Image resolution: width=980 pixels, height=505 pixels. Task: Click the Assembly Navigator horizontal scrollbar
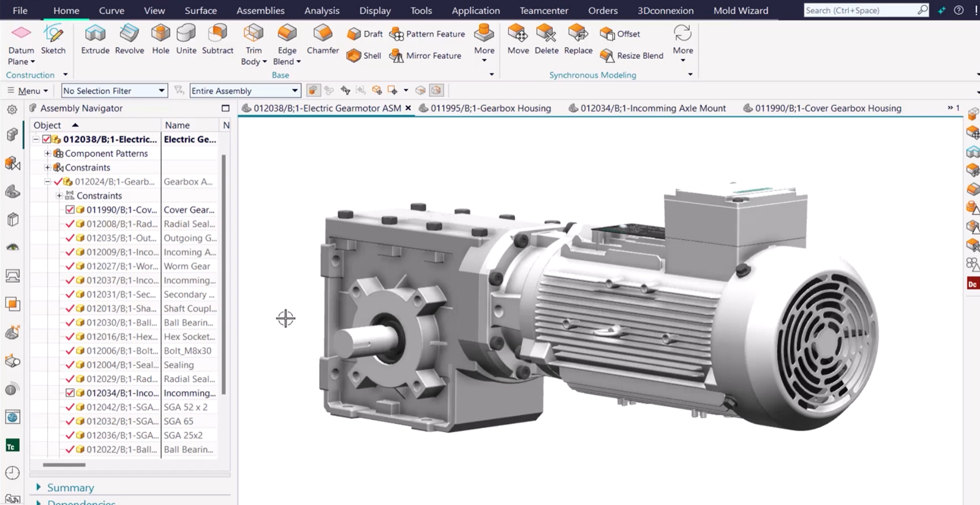[64, 465]
